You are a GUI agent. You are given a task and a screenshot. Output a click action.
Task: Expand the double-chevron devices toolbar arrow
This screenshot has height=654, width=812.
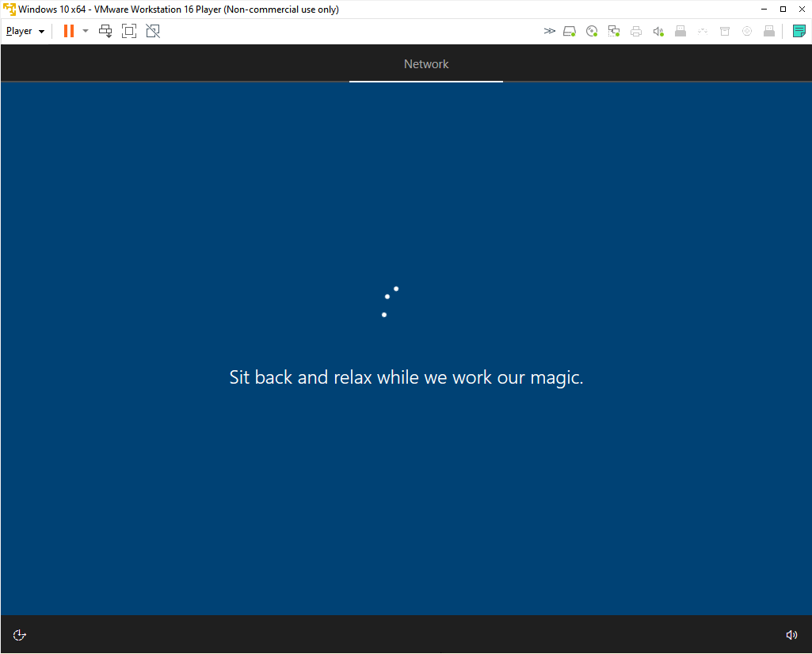[550, 31]
